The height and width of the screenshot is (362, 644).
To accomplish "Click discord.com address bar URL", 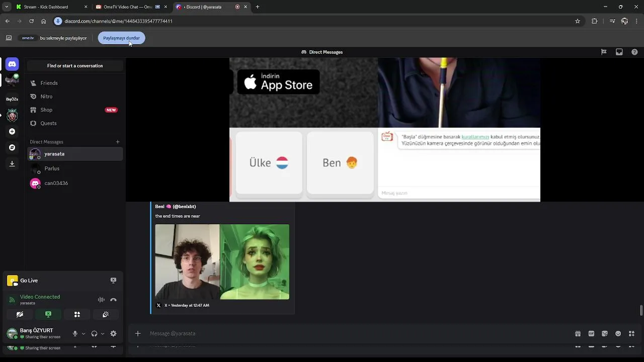I will pos(118,21).
